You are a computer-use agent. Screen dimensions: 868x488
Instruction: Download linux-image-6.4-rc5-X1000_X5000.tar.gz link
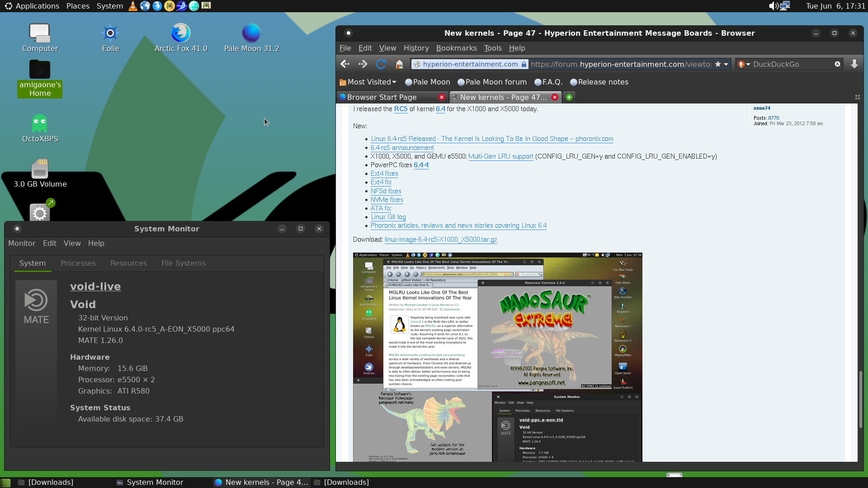click(x=441, y=239)
